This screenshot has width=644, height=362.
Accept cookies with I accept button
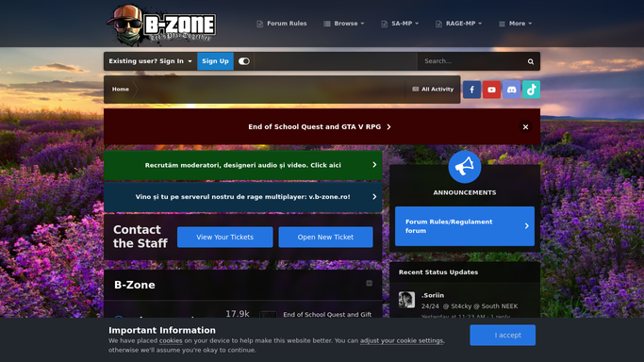(x=503, y=335)
